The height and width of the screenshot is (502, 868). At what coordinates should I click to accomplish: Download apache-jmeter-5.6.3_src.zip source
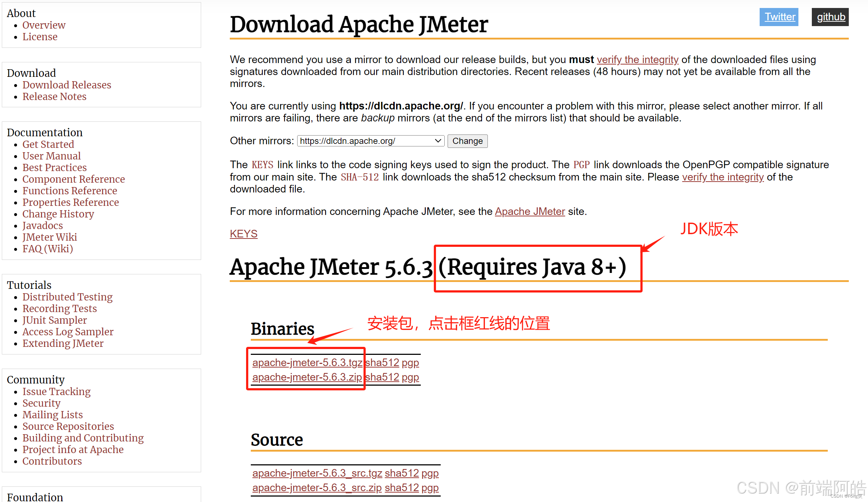coord(317,488)
